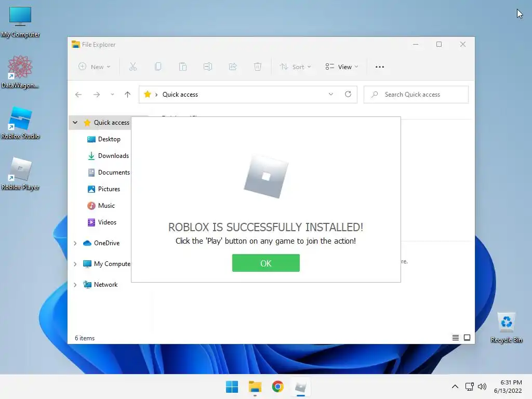The image size is (532, 399).
Task: Open the View dropdown menu
Action: pos(342,67)
